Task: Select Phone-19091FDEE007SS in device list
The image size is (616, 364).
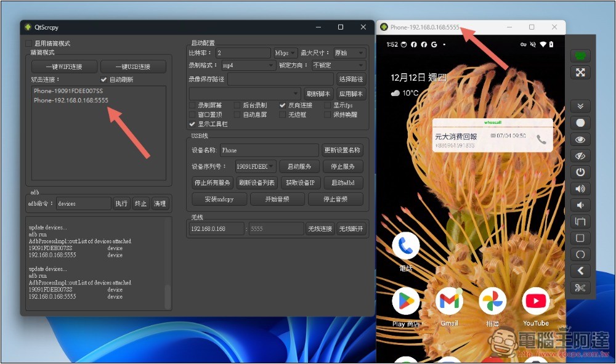Action: coord(99,91)
